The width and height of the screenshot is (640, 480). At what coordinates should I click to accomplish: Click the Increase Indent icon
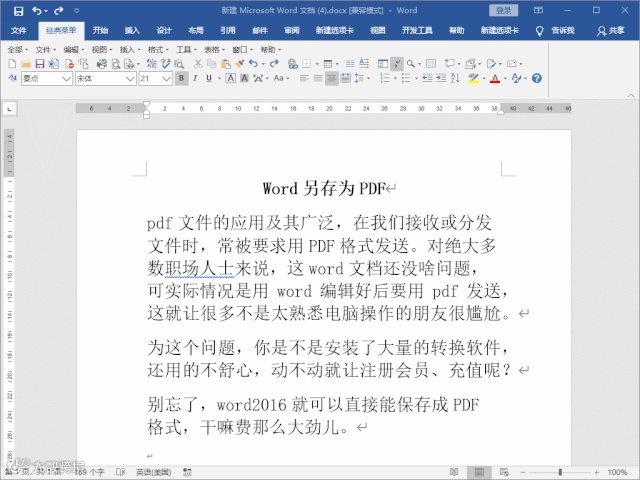(x=441, y=78)
